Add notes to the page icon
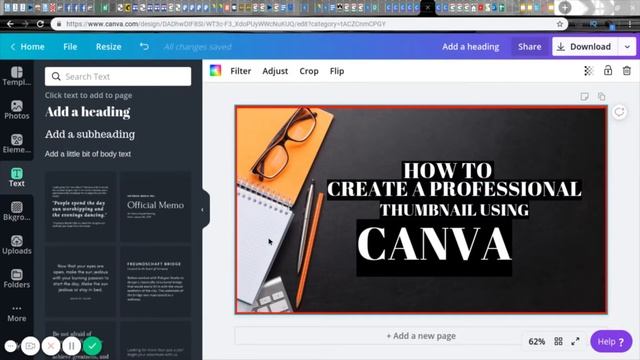This screenshot has height=360, width=640. tap(584, 96)
